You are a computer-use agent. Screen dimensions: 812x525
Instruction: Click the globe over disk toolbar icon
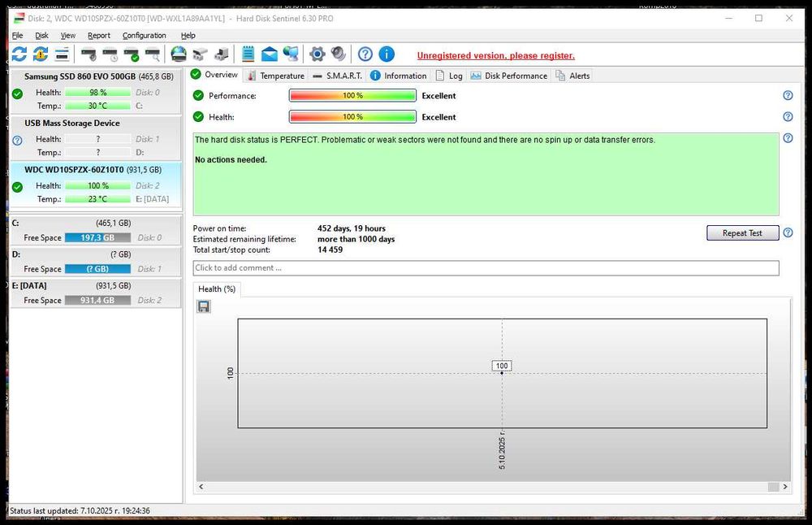click(x=179, y=54)
